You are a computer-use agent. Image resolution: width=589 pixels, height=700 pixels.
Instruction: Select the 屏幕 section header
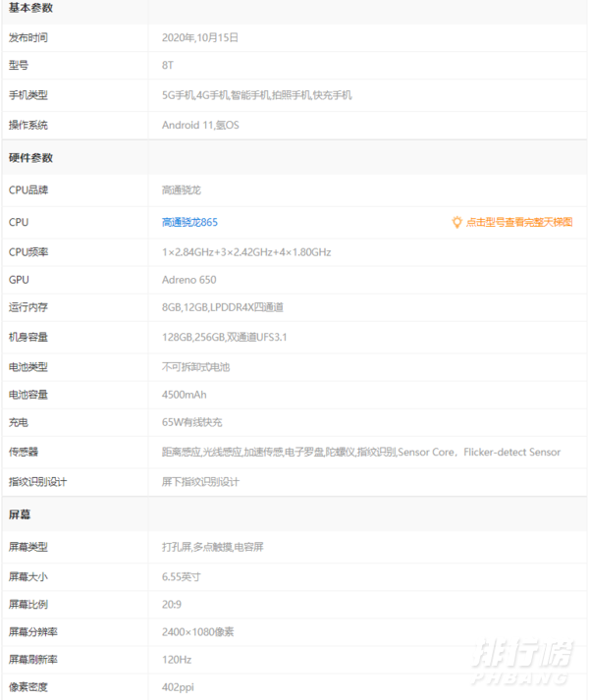point(20,514)
